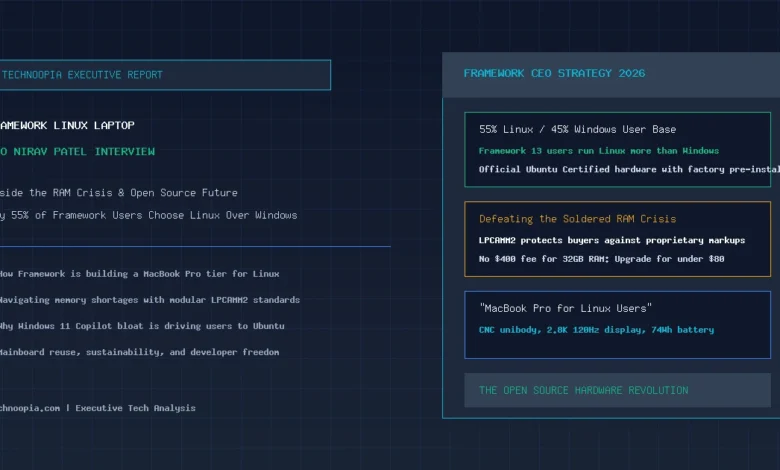This screenshot has width=780, height=470.
Task: Click 'LPCAMM2 protects buyers' line
Action: (612, 240)
